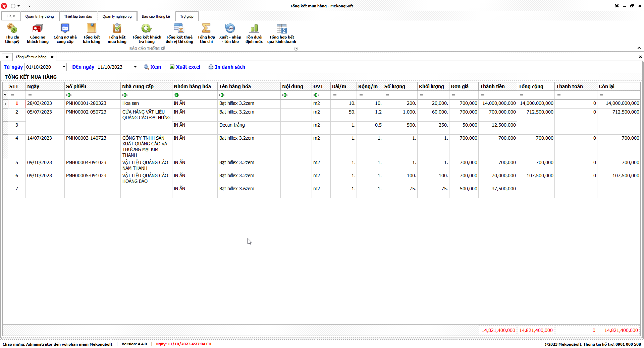Open Công nợ khách hàng report

tap(38, 33)
